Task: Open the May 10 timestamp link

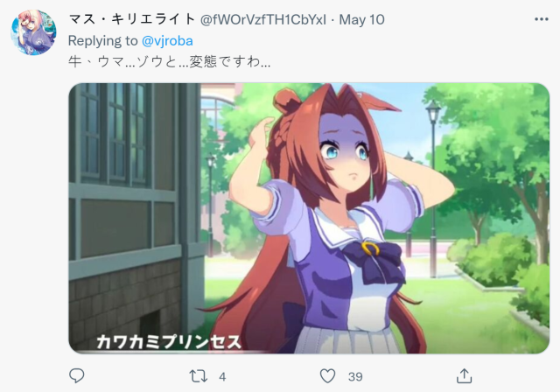Action: pos(361,19)
